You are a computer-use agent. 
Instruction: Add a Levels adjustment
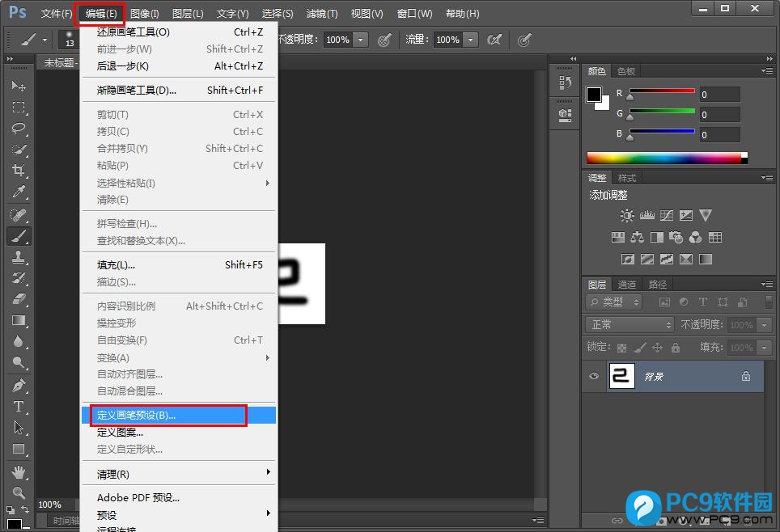point(646,215)
